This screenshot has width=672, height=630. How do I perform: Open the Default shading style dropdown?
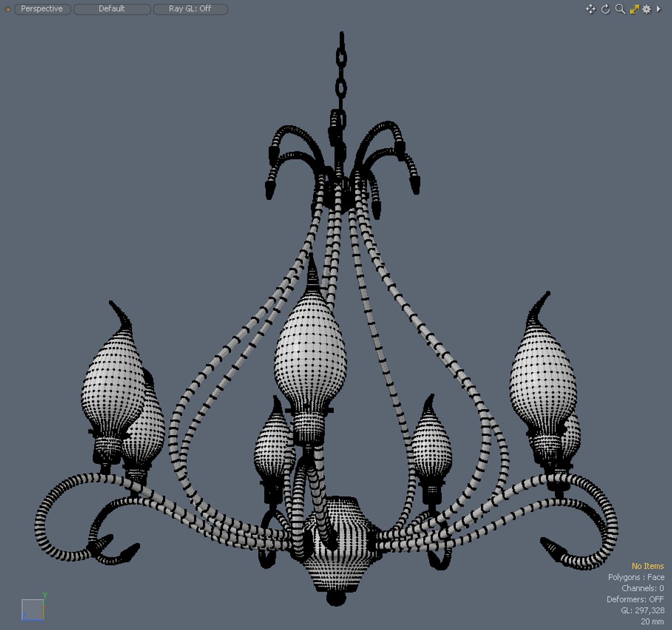click(112, 9)
